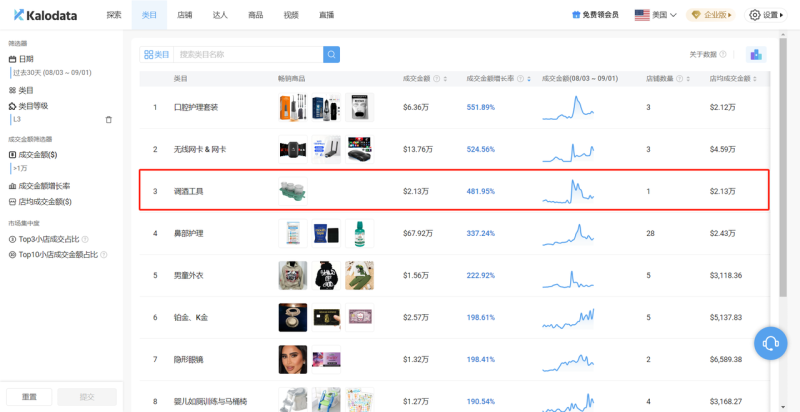Open the 探索 tab
Screen dimensions: 800x412
tap(114, 15)
